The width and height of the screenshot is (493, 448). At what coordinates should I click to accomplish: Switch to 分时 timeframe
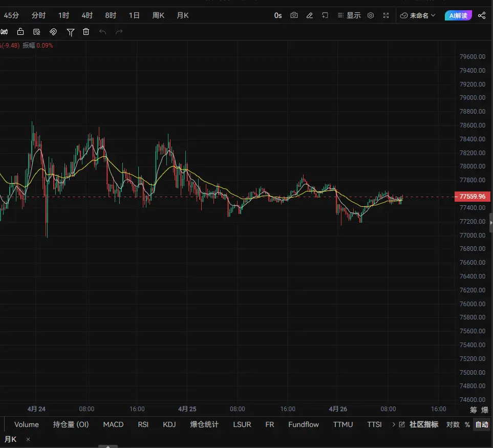39,15
